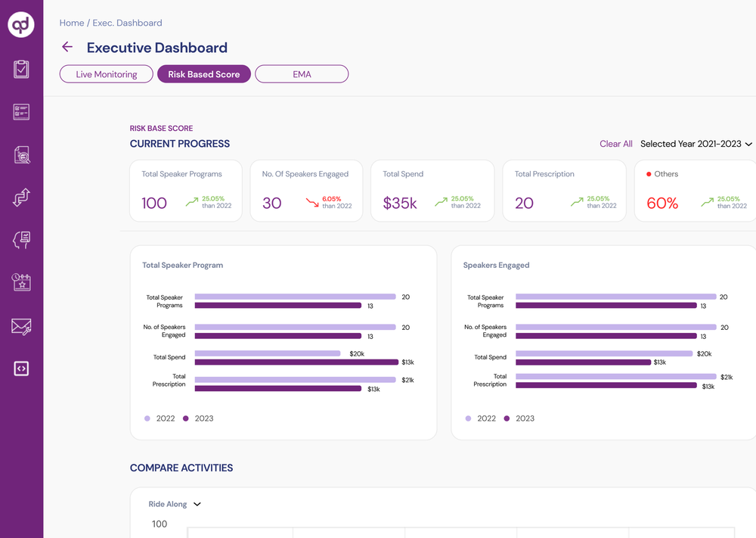Click the 60% Others value

point(662,203)
